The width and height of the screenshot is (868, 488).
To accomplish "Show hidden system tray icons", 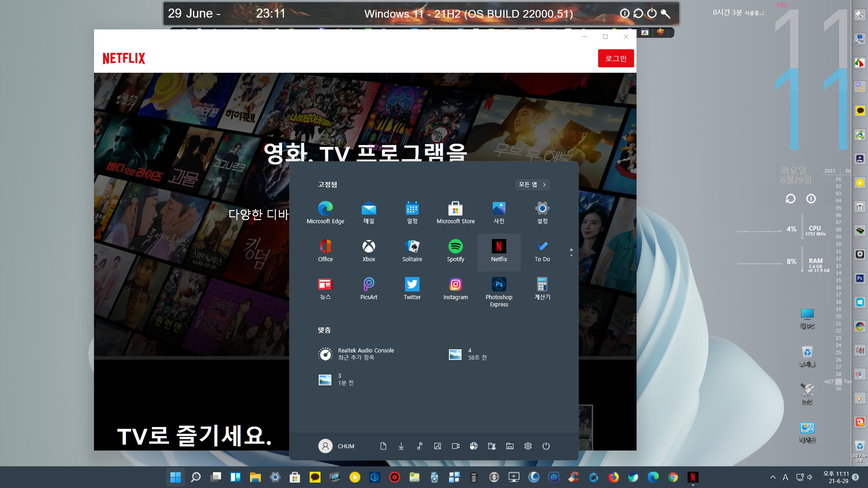I will [773, 477].
